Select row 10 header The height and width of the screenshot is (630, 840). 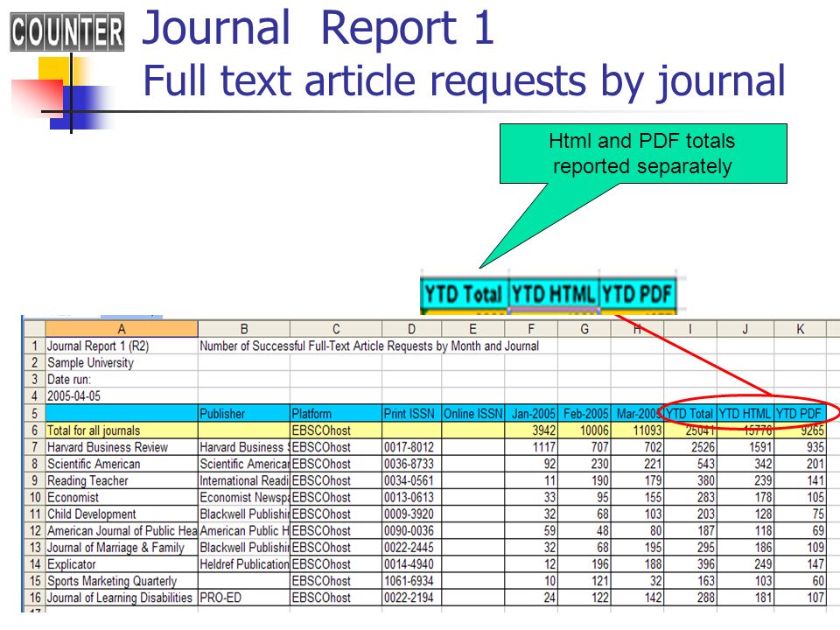[x=35, y=497]
